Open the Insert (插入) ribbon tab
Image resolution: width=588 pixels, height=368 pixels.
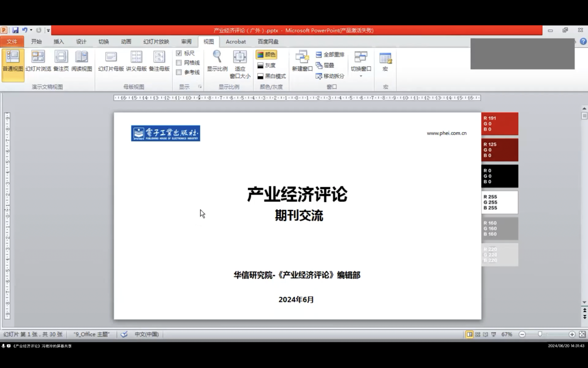[59, 41]
